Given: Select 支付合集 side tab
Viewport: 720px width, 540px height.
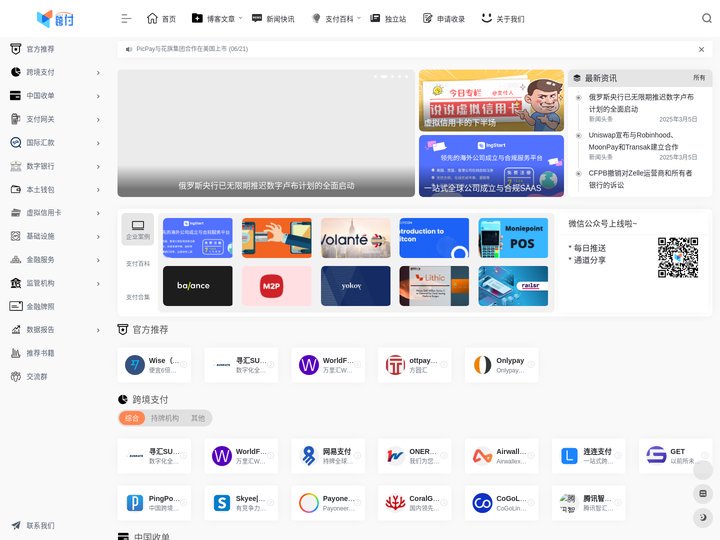Looking at the screenshot, I should (138, 297).
